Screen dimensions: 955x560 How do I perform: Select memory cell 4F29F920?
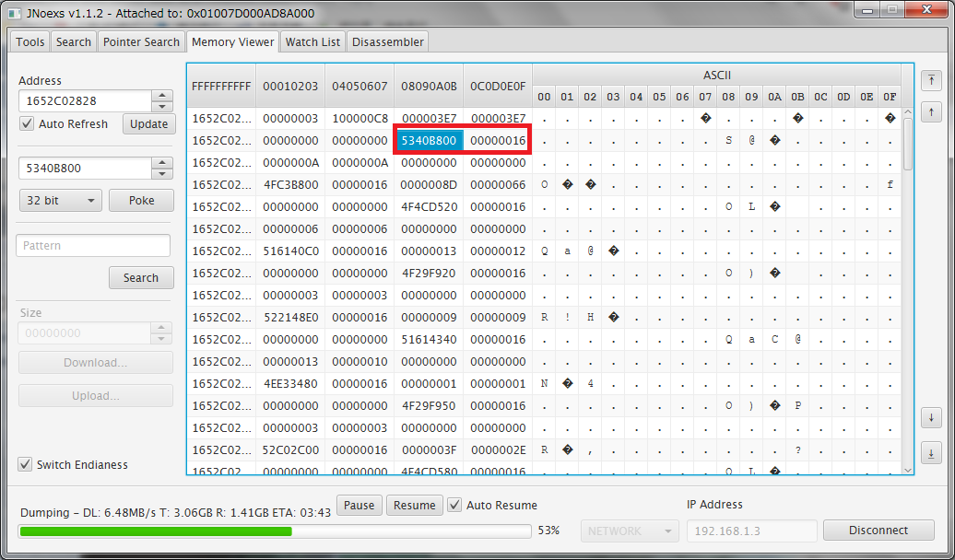429,273
